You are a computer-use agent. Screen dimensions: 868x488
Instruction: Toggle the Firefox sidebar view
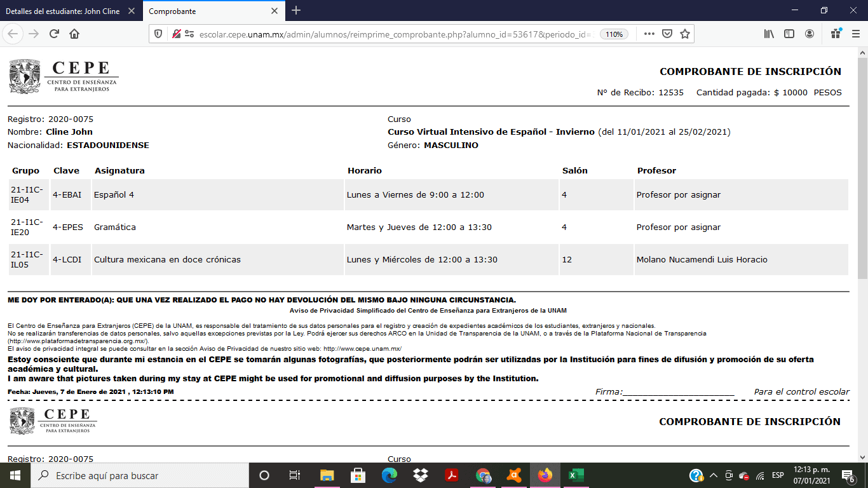[789, 34]
